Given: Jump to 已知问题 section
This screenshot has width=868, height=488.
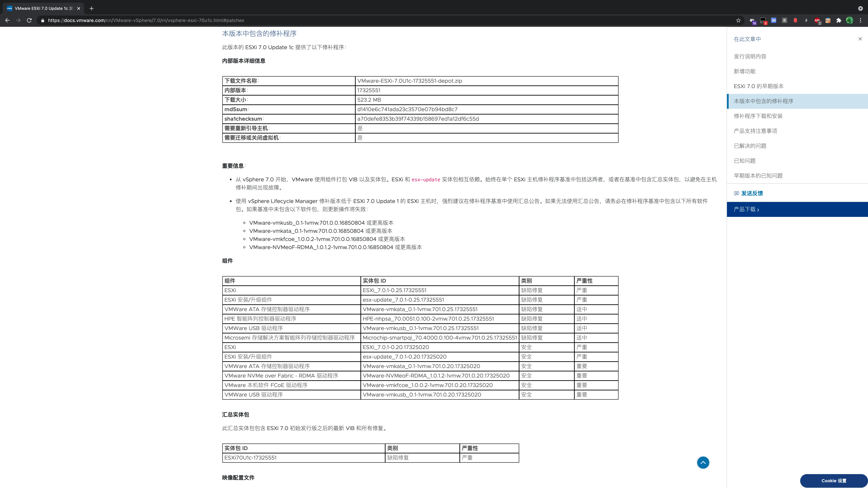Looking at the screenshot, I should 744,161.
